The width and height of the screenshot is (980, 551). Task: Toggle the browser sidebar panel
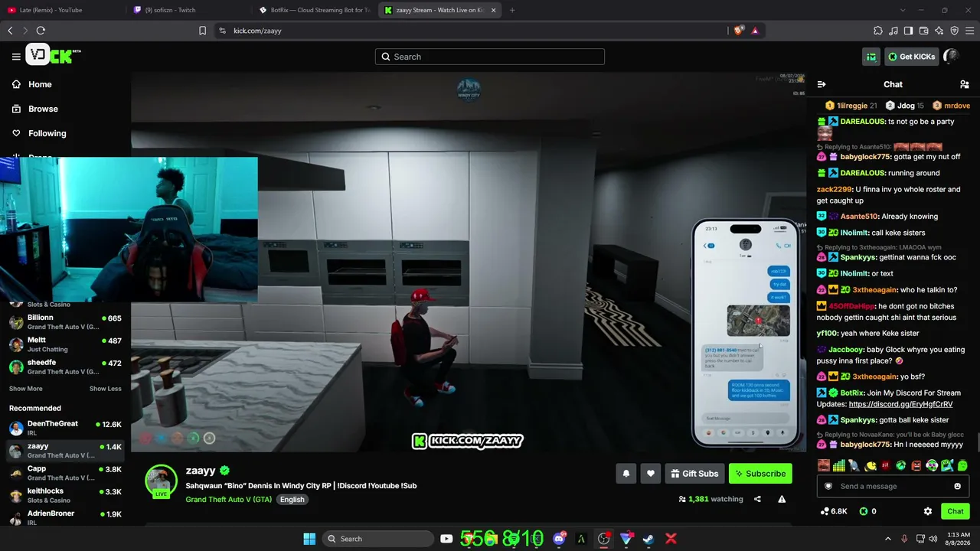(x=908, y=31)
